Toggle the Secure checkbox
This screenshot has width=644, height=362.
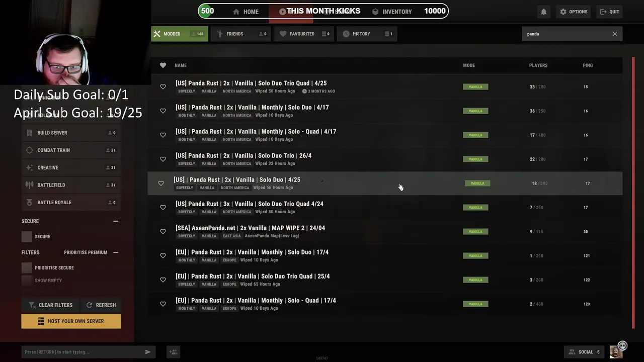[27, 236]
